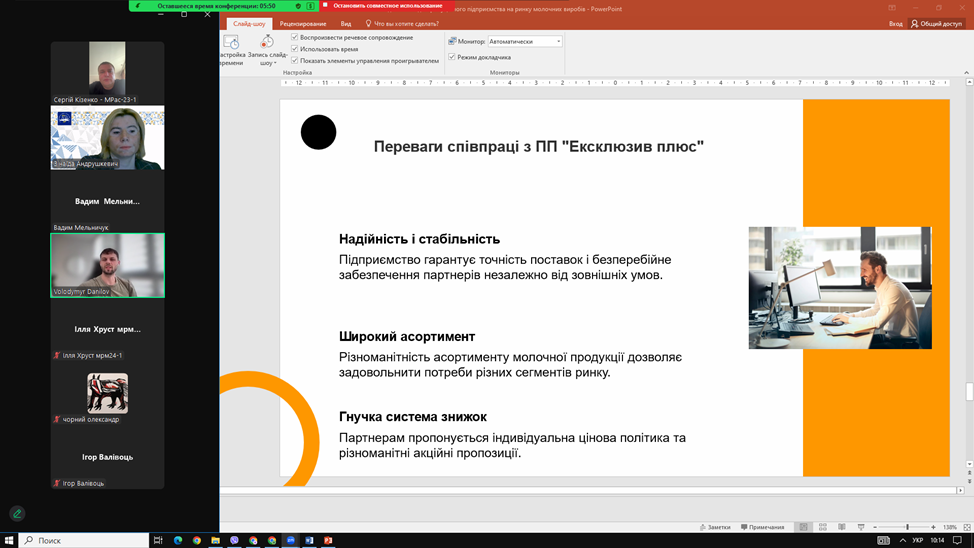The height and width of the screenshot is (548, 974).
Task: Select Ілля Хруст participant tile
Action: (x=107, y=329)
